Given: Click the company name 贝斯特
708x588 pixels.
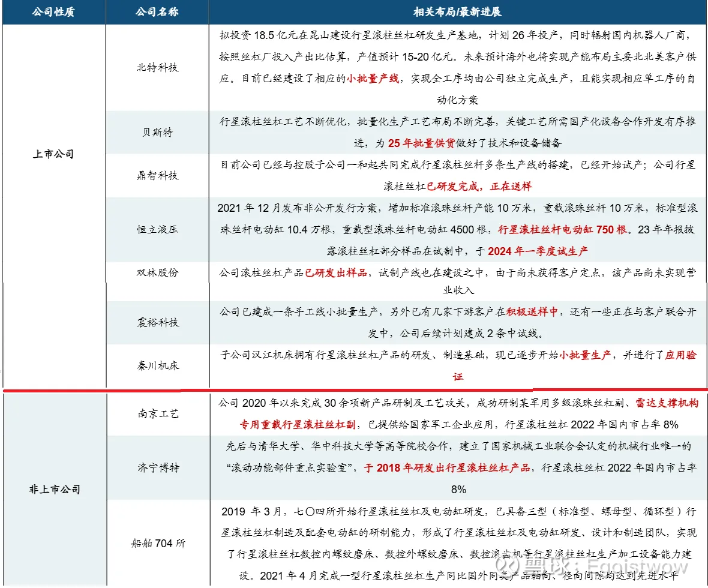Looking at the screenshot, I should click(x=158, y=133).
